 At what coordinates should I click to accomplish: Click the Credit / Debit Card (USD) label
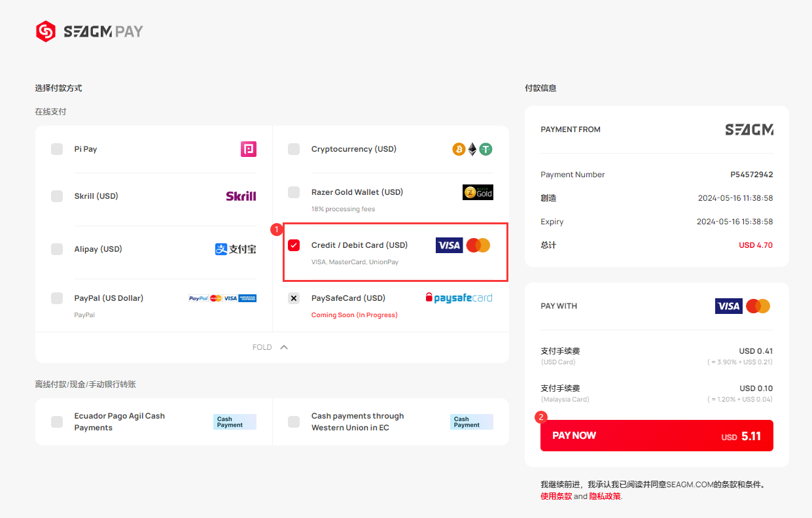click(x=359, y=245)
